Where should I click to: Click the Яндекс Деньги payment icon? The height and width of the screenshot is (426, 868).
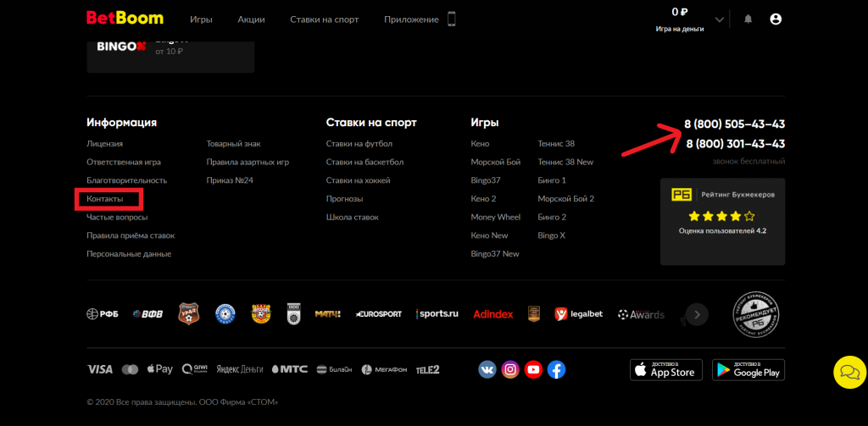240,369
